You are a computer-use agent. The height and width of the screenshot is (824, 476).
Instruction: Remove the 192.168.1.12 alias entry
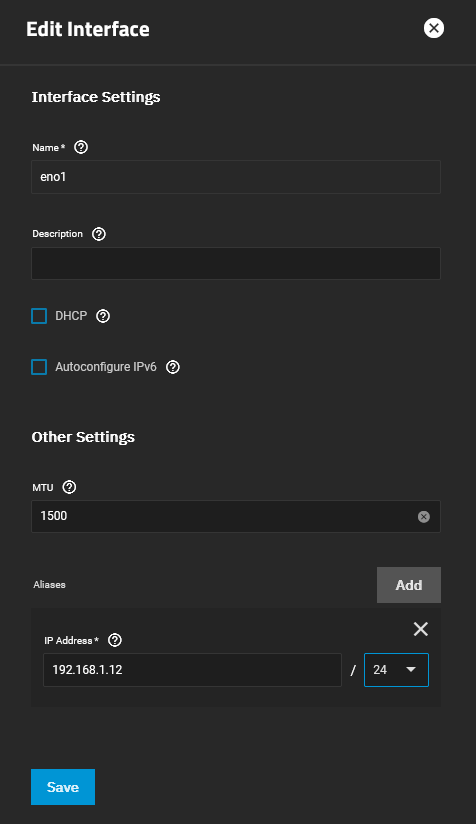coord(421,629)
